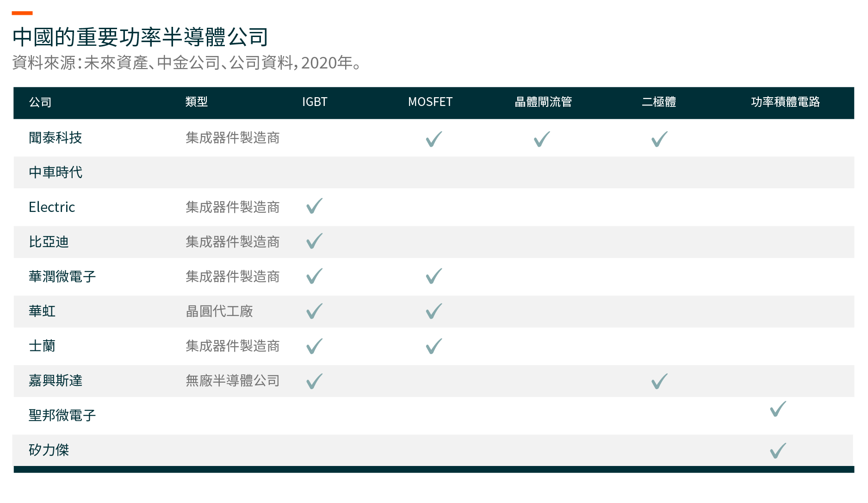Click the IGBT checkmark in the 華虹 row
The height and width of the screenshot is (503, 868).
(x=315, y=311)
